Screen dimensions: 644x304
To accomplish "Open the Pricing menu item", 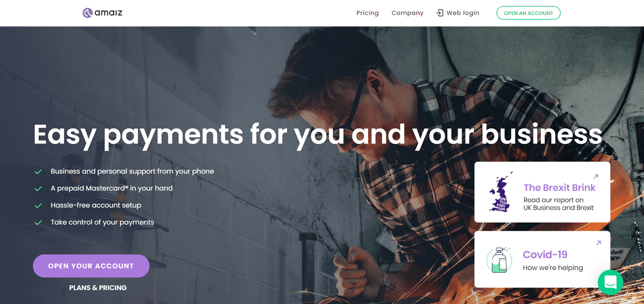I will click(368, 13).
